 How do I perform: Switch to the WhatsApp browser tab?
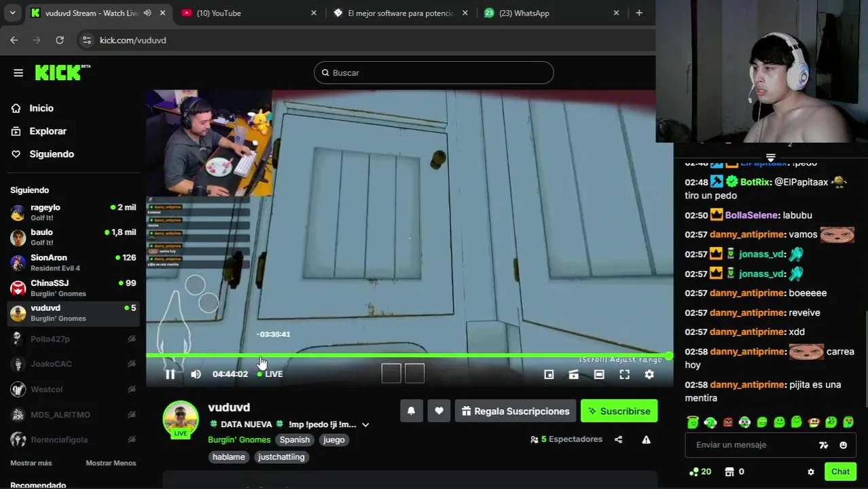pos(552,13)
